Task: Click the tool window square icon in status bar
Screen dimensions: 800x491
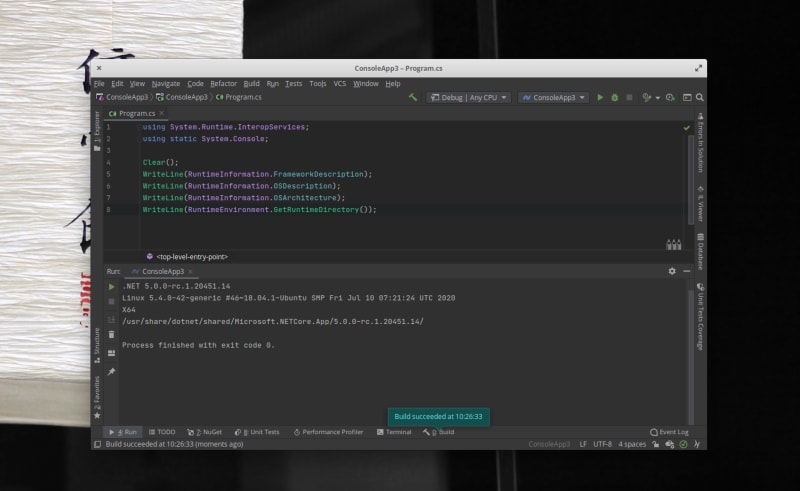Action: pos(97,444)
